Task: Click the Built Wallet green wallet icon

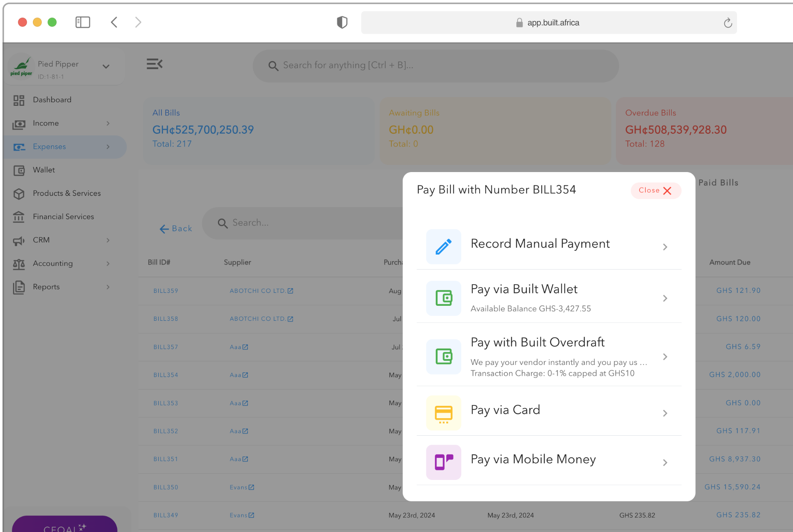Action: point(443,298)
